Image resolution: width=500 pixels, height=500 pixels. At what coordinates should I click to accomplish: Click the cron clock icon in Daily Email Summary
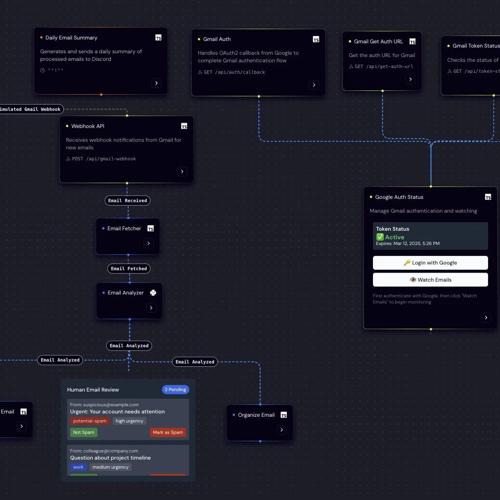click(x=42, y=70)
